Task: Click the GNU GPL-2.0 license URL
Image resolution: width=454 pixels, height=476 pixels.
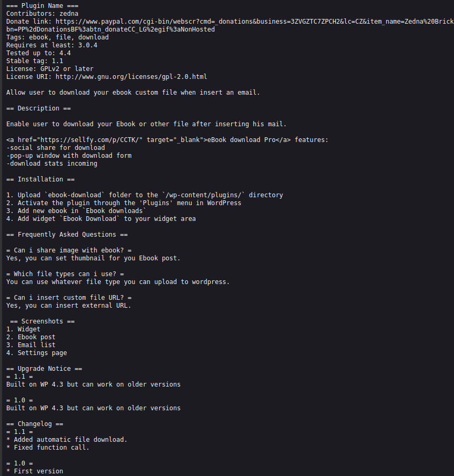Action: (131, 77)
